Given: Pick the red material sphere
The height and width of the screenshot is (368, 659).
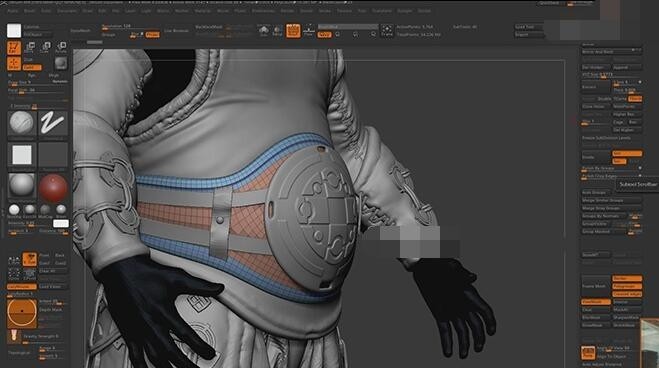Looking at the screenshot, I should [53, 187].
